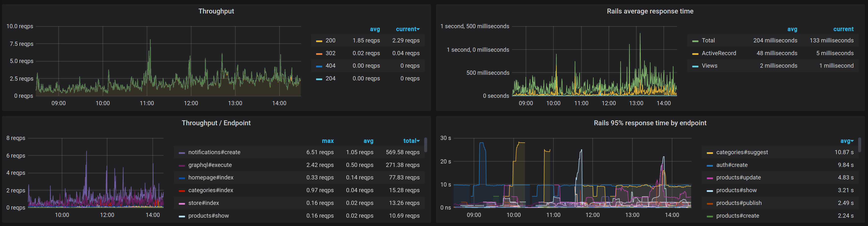Toggle the homepage#index series
Viewport: 868px width, 226px height.
click(211, 177)
